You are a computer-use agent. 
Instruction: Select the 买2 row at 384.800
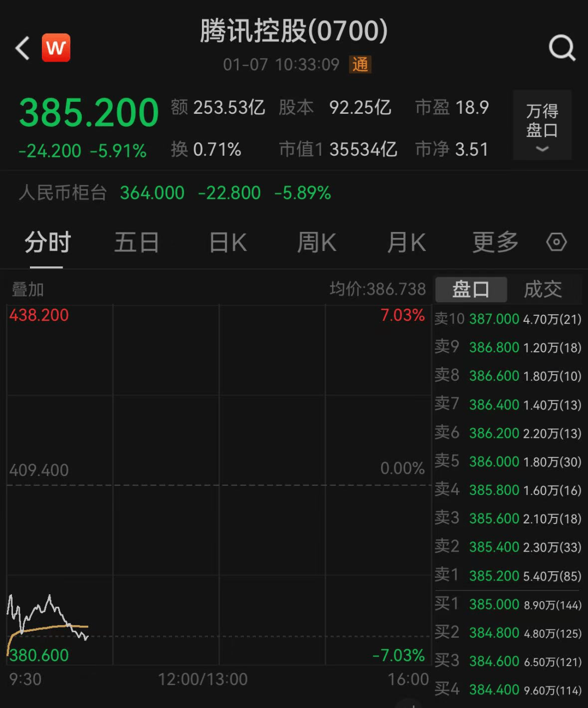(507, 632)
